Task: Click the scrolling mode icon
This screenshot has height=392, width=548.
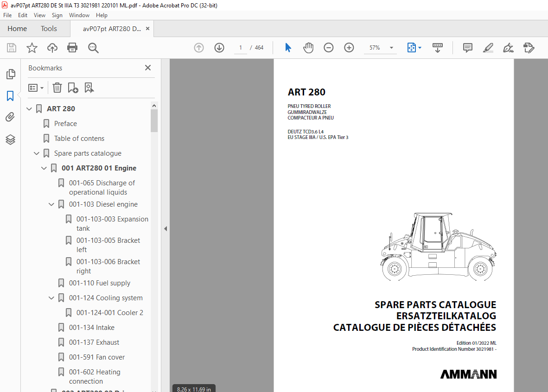Action: tap(438, 48)
